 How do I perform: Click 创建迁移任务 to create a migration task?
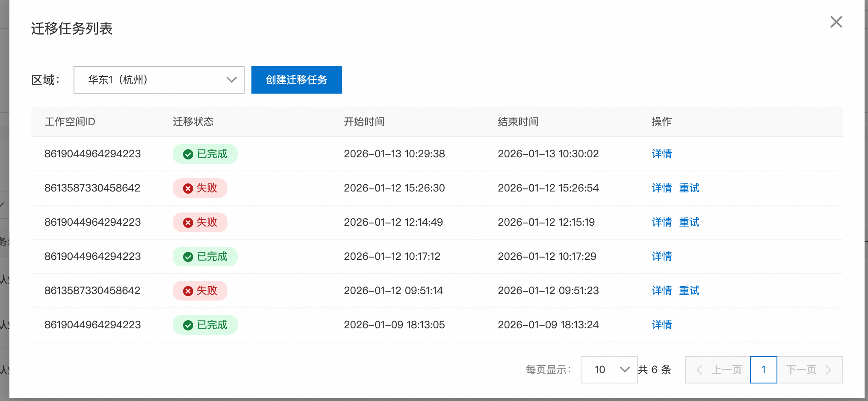pyautogui.click(x=297, y=80)
